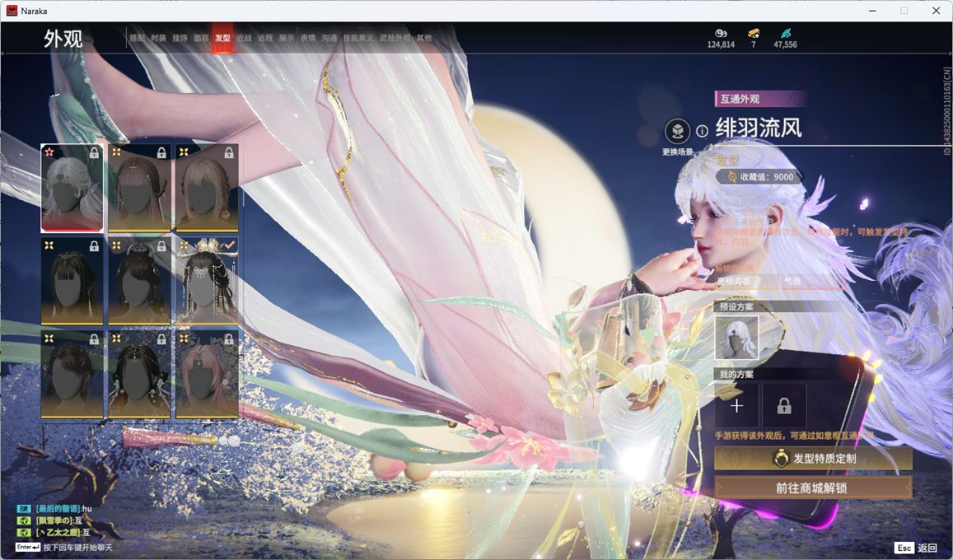Screen dimensions: 953x560
Task: Click the 发型特质定制 button
Action: click(x=813, y=459)
